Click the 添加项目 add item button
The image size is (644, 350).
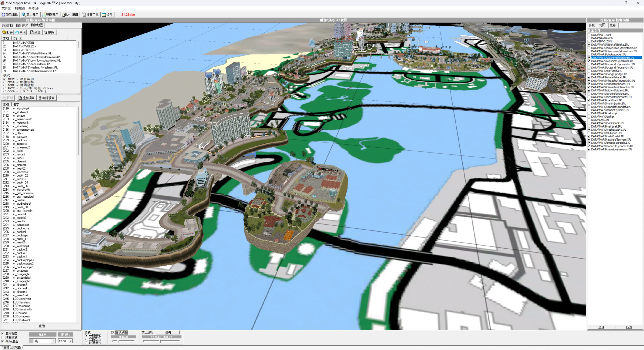pyautogui.click(x=27, y=98)
